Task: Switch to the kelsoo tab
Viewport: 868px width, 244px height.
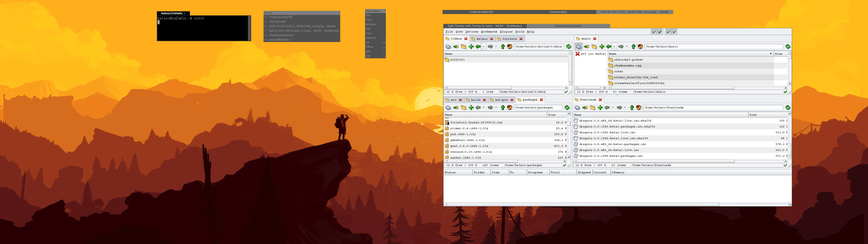Action: (x=482, y=39)
